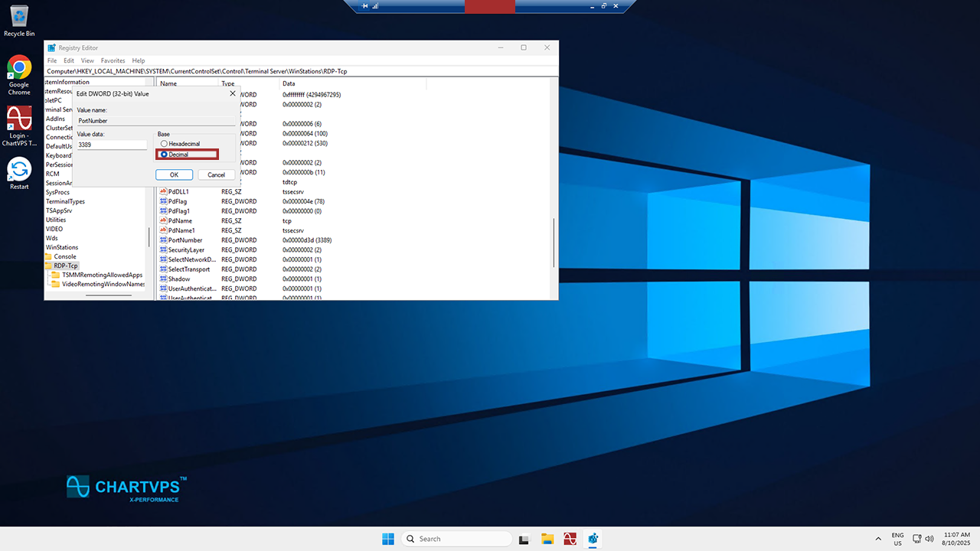980x551 pixels.
Task: Open Recycle Bin on the desktop
Action: (19, 16)
